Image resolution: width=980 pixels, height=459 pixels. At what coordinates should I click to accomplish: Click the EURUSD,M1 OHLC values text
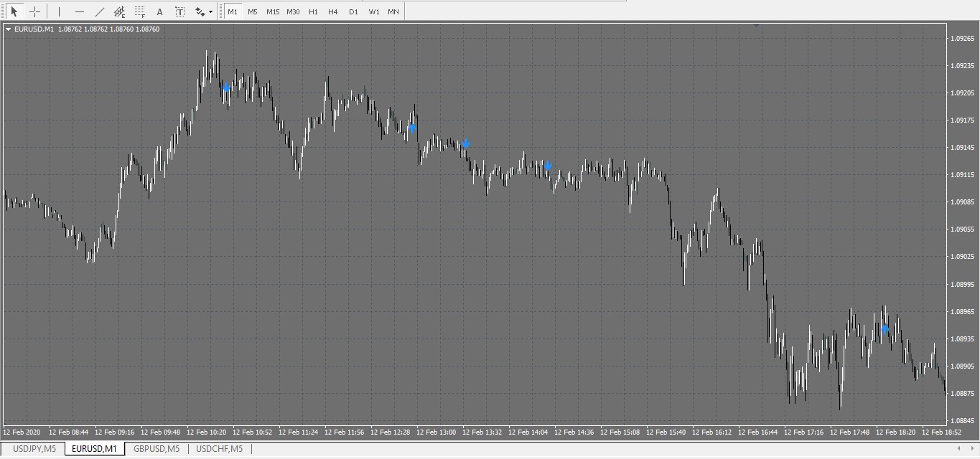point(109,29)
